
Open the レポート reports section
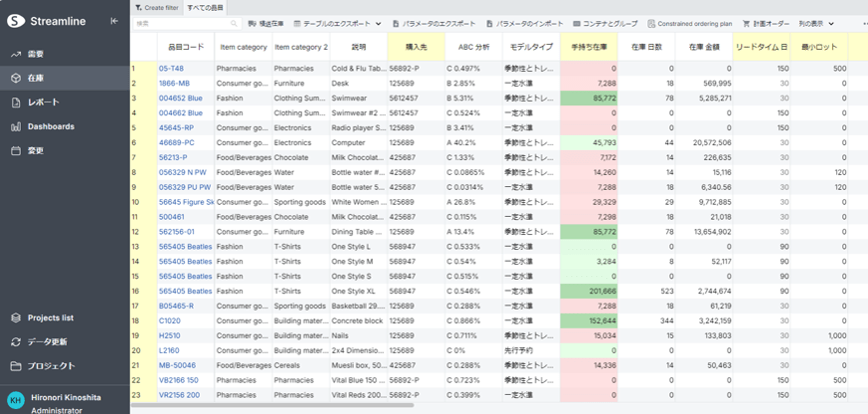43,102
